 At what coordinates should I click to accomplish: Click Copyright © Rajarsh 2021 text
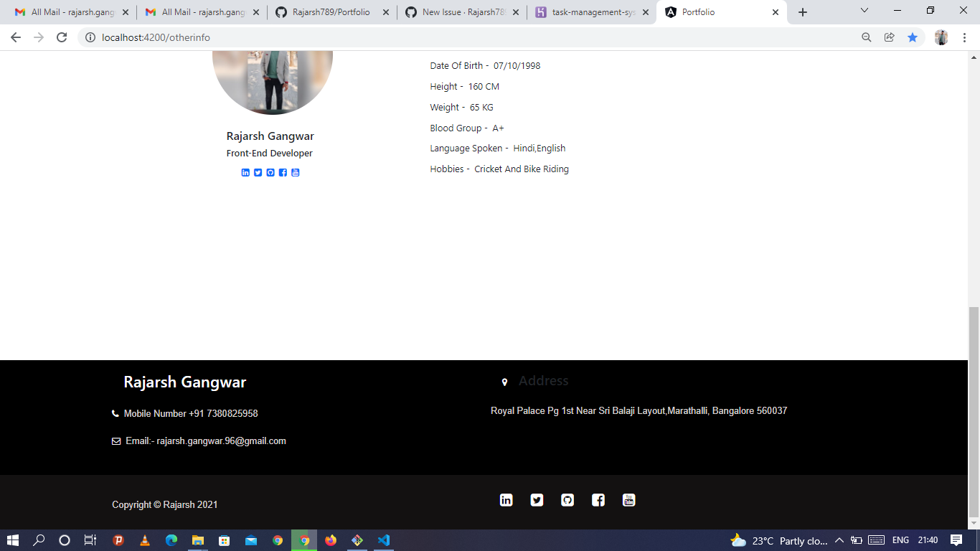pyautogui.click(x=165, y=505)
